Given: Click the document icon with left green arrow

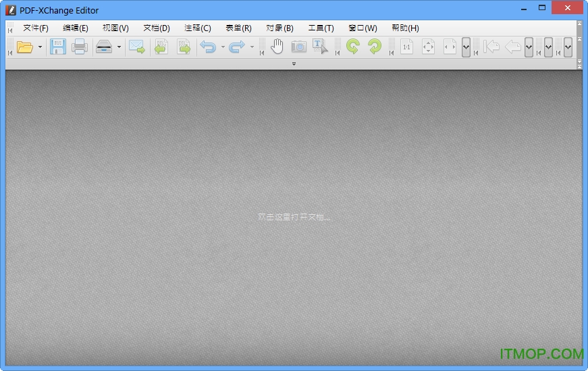Looking at the screenshot, I should [x=161, y=47].
